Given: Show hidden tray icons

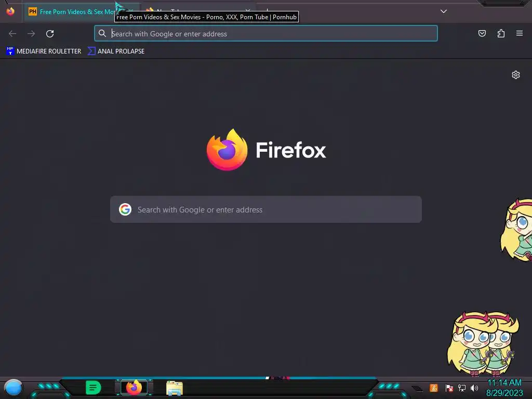Looking at the screenshot, I should click(418, 388).
